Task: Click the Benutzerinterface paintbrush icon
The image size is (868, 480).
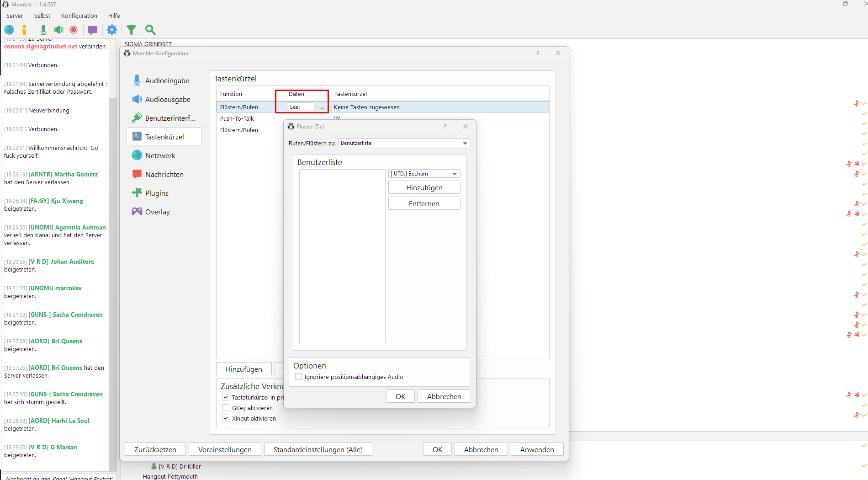Action: coord(137,118)
